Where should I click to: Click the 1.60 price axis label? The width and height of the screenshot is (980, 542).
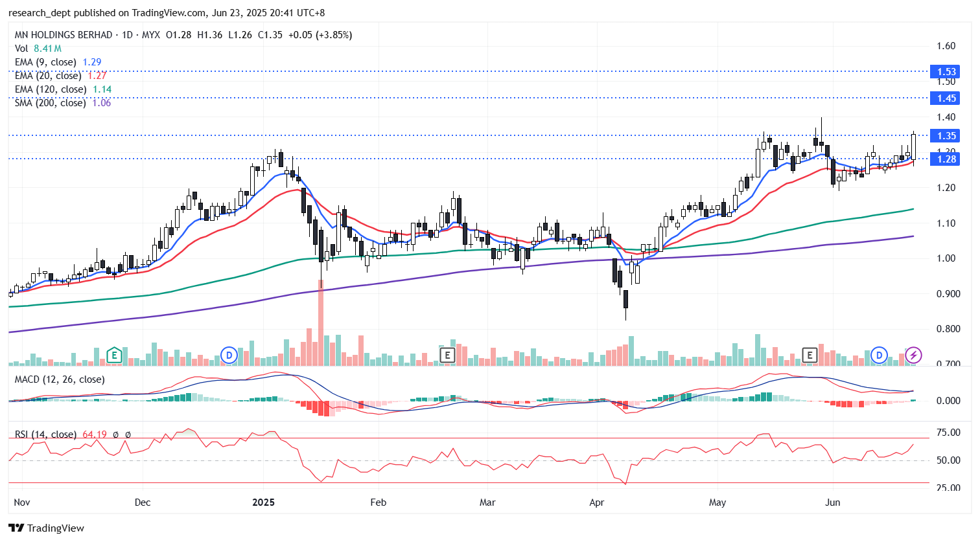pos(946,46)
